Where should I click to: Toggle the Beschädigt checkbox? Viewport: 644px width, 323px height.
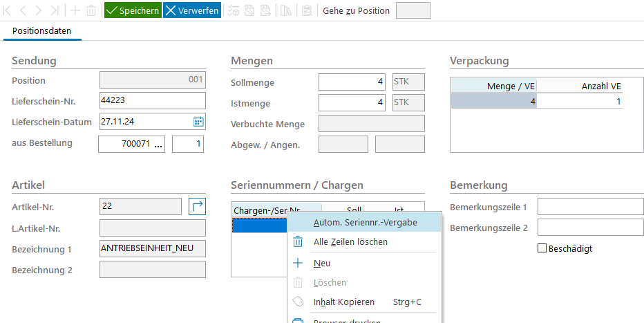pos(542,248)
